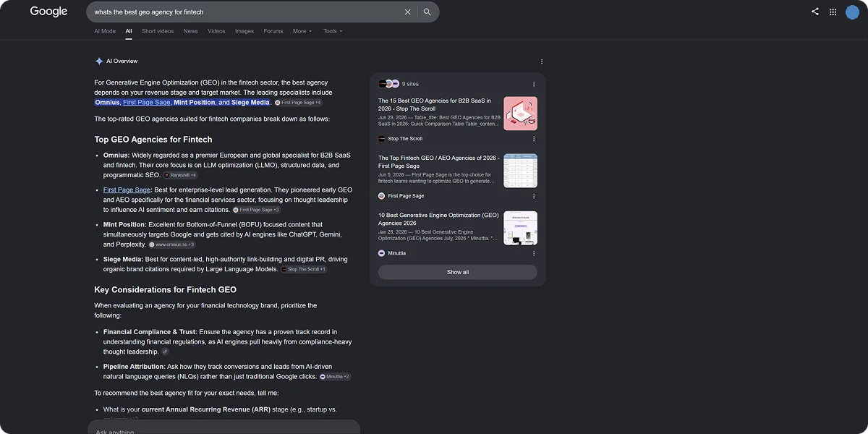The height and width of the screenshot is (434, 868).
Task: Click the Rankshift +4 citation chip
Action: [180, 175]
